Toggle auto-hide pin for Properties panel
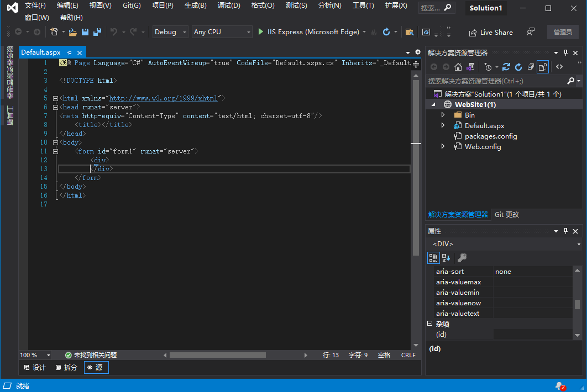Screen dimensions: 587x392 pos(565,231)
